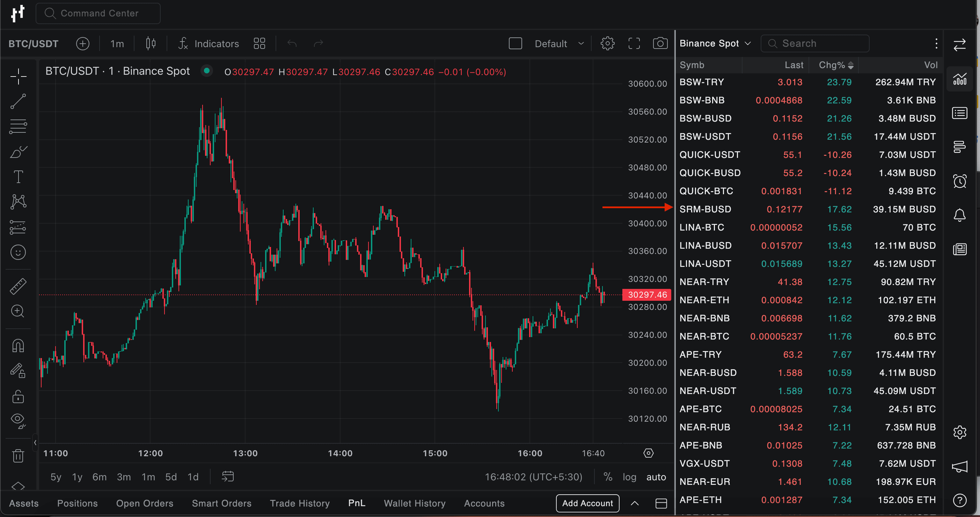Expand the bottom panel with chevron up

point(635,503)
